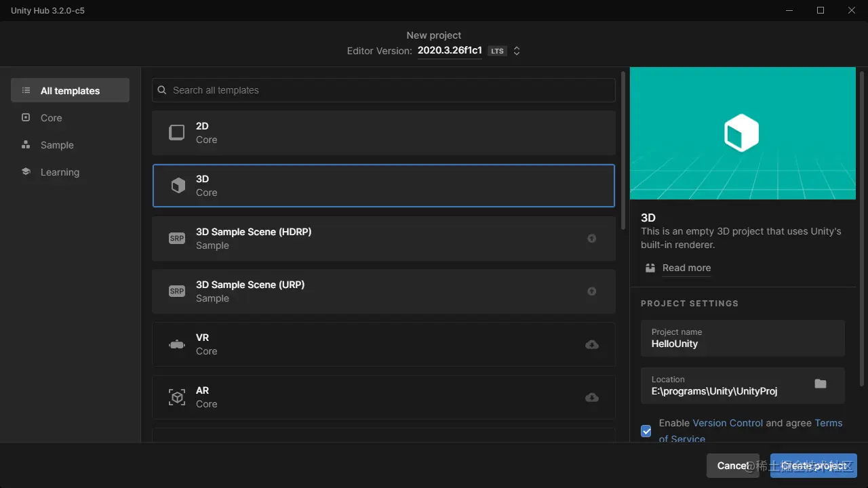Click the HDRP template SRP icon

tap(177, 239)
